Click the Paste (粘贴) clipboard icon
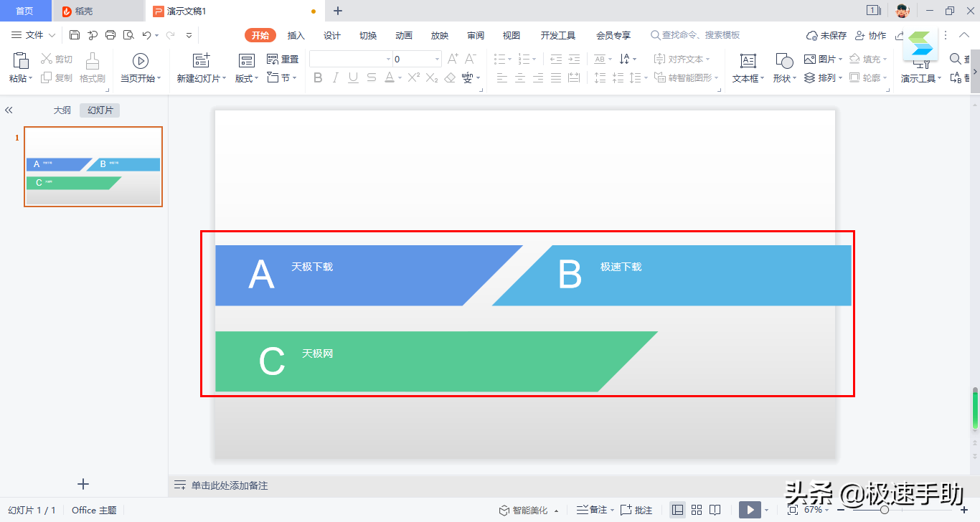 [x=21, y=60]
